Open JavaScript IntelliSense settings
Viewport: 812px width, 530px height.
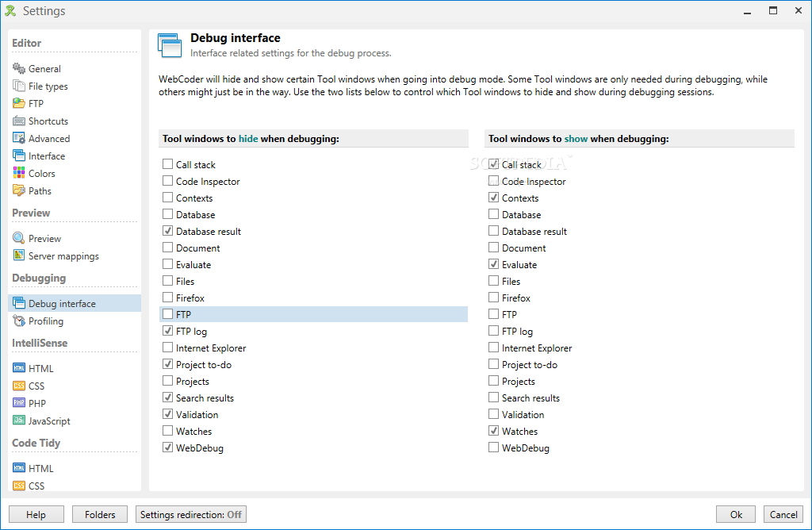coord(49,421)
